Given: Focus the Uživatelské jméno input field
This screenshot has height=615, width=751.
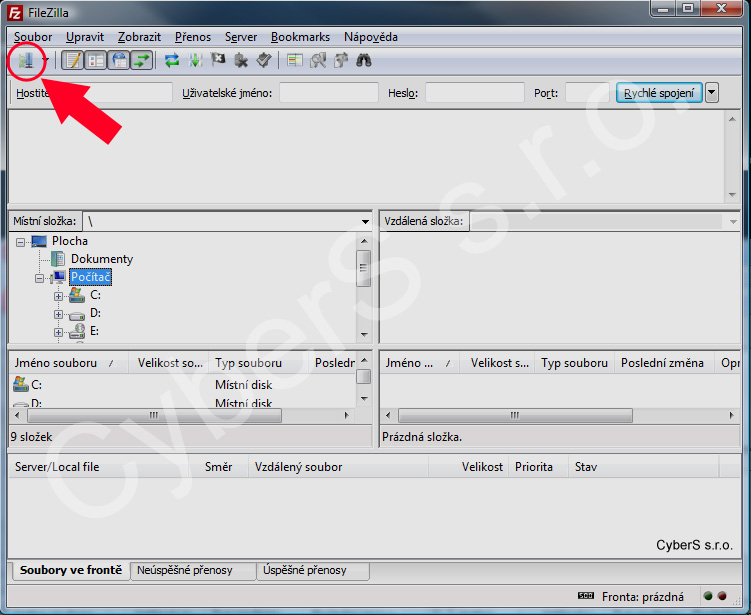Looking at the screenshot, I should coord(329,93).
